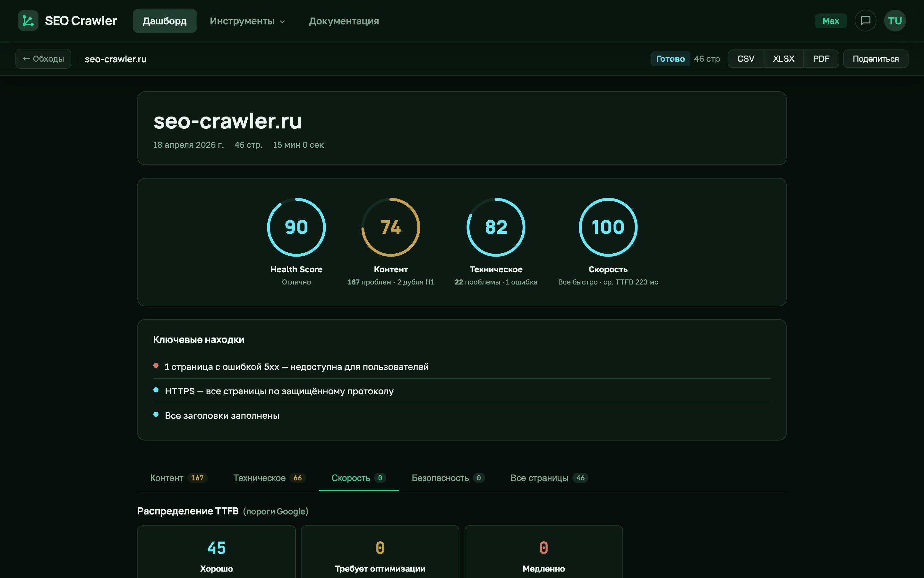This screenshot has width=924, height=578.
Task: Click the Хорошо 45 TTFB card
Action: (x=217, y=552)
